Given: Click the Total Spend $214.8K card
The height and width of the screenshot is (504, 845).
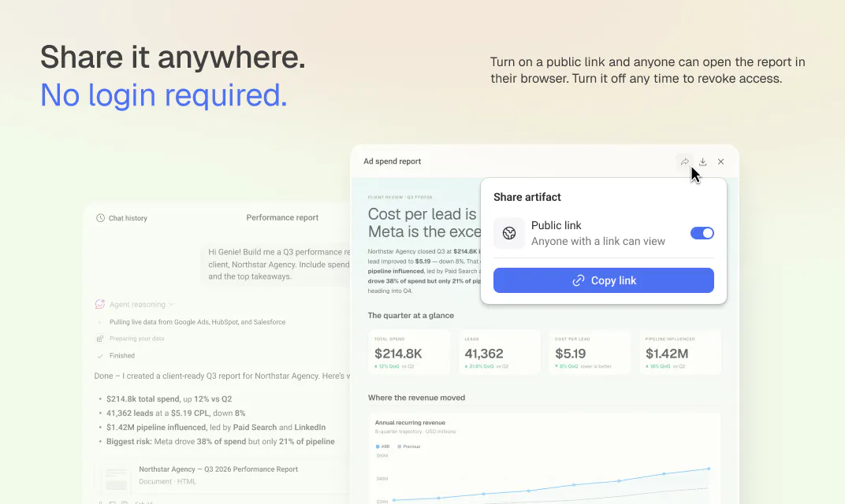Looking at the screenshot, I should click(409, 352).
